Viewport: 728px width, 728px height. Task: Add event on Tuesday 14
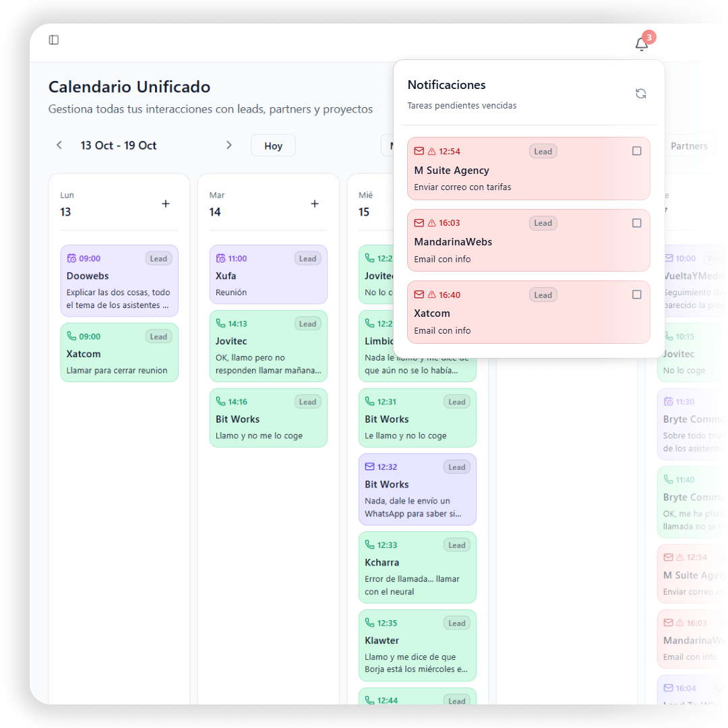point(315,204)
